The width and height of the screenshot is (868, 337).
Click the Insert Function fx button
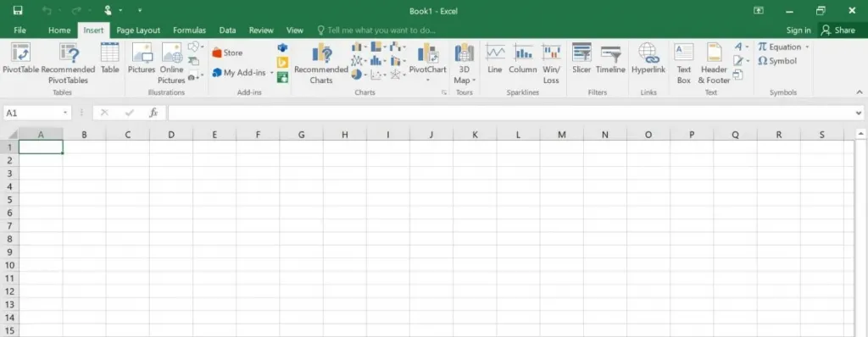pyautogui.click(x=154, y=113)
